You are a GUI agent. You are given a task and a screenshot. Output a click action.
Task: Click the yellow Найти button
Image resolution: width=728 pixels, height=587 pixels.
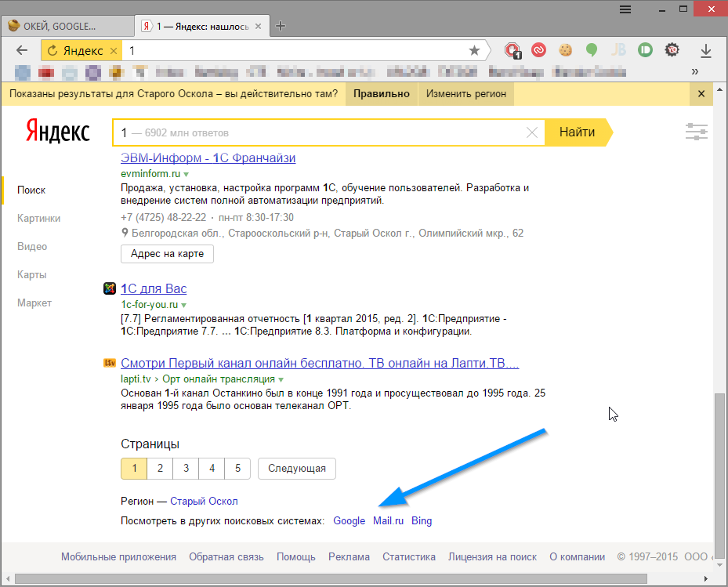click(x=577, y=132)
